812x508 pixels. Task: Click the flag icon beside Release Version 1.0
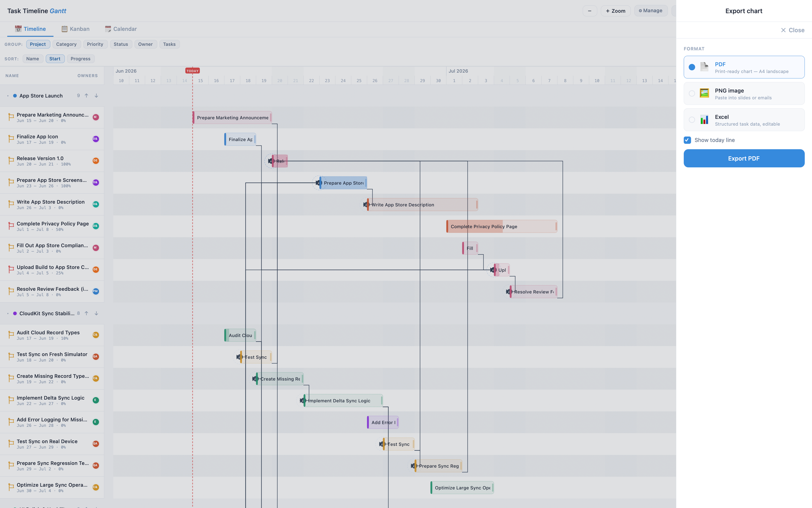coord(11,161)
